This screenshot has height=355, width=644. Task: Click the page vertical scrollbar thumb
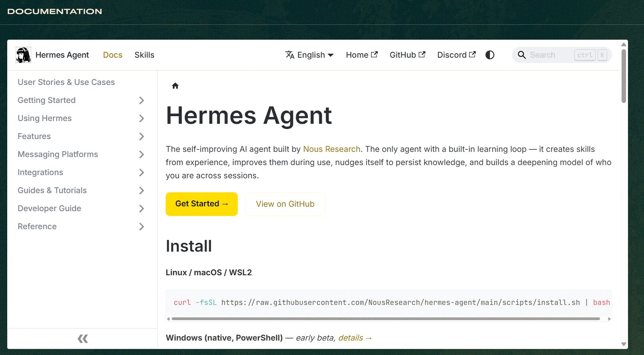point(624,76)
